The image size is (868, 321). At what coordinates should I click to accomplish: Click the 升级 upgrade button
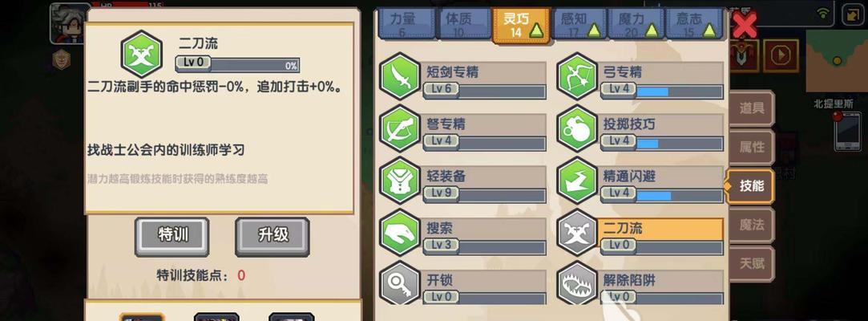(273, 236)
